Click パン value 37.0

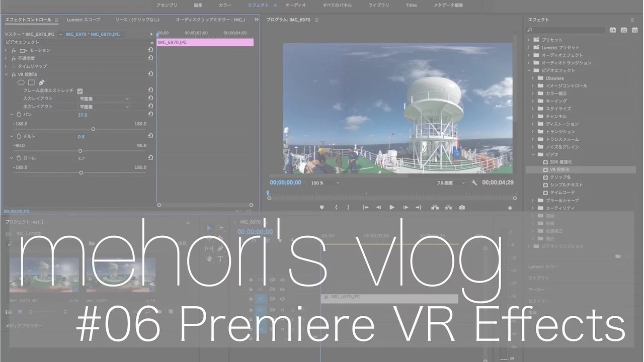click(x=83, y=115)
